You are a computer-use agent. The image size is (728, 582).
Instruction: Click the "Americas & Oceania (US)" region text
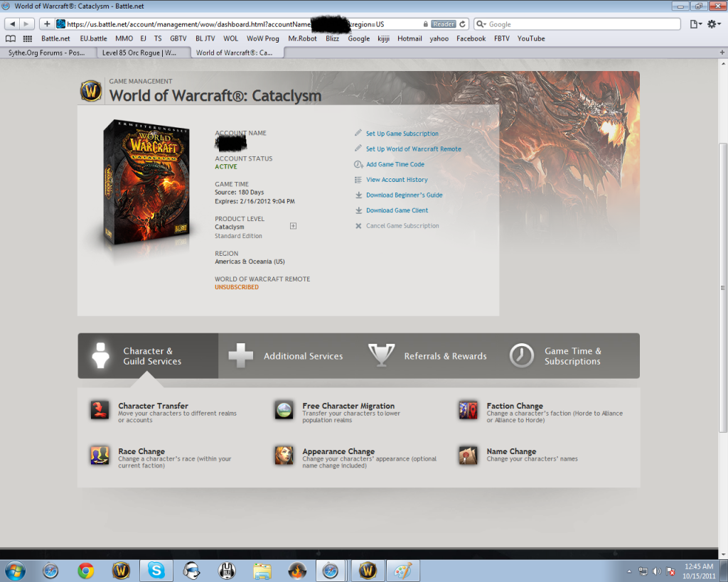pos(250,262)
